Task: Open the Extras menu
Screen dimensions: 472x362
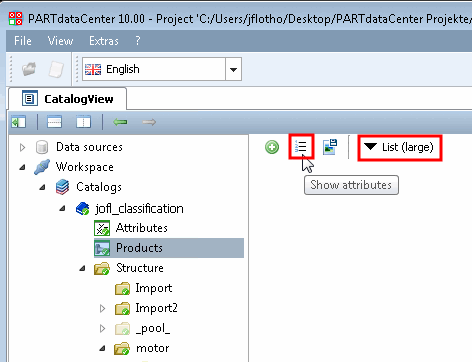Action: click(x=104, y=41)
